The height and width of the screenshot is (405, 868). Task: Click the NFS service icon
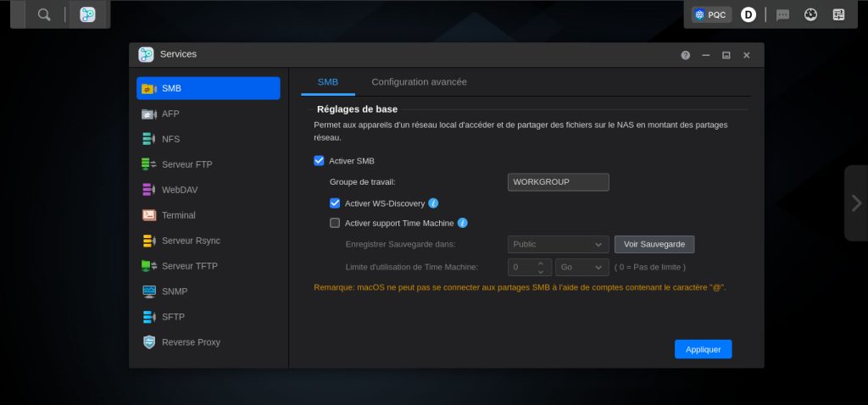click(x=149, y=140)
